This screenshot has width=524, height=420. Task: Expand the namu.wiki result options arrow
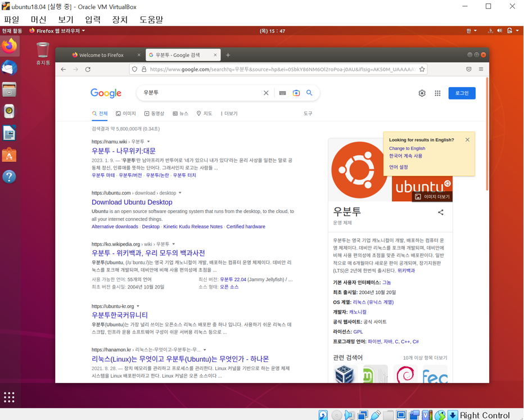coord(148,142)
